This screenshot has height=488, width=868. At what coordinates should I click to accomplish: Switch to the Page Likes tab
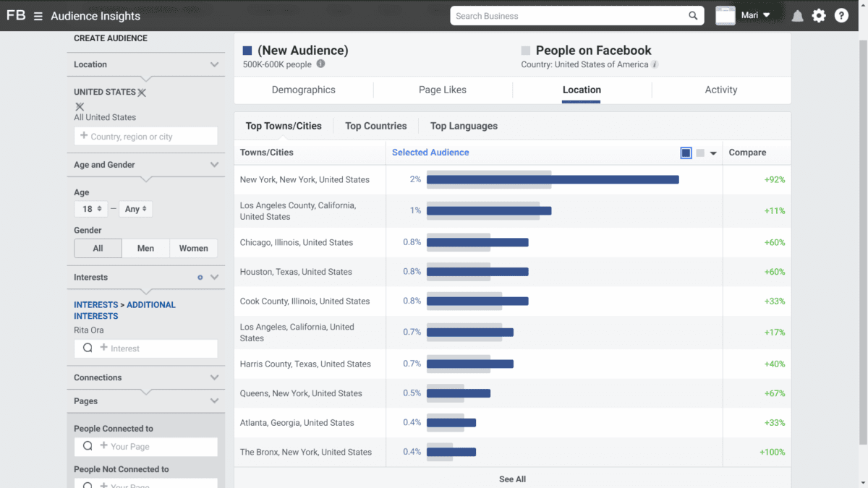pyautogui.click(x=443, y=90)
